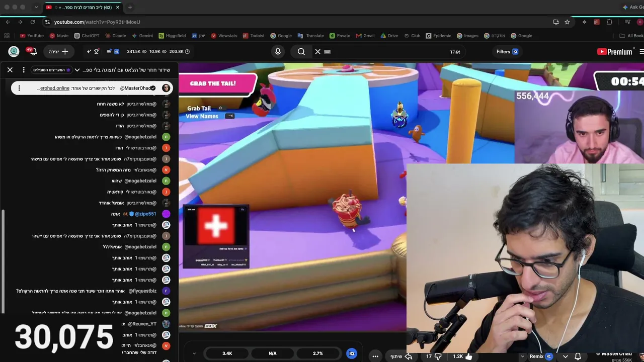
Task: Click the vidIQ trophy icon in header
Action: (97, 51)
